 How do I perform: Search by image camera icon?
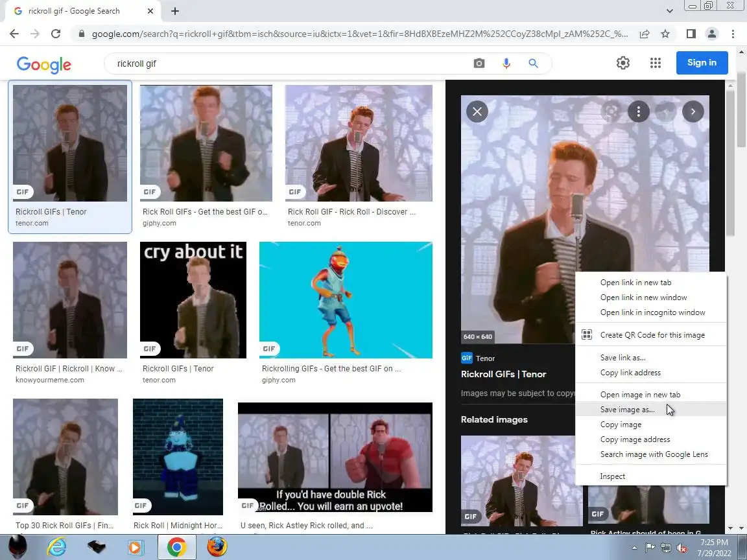pyautogui.click(x=479, y=64)
